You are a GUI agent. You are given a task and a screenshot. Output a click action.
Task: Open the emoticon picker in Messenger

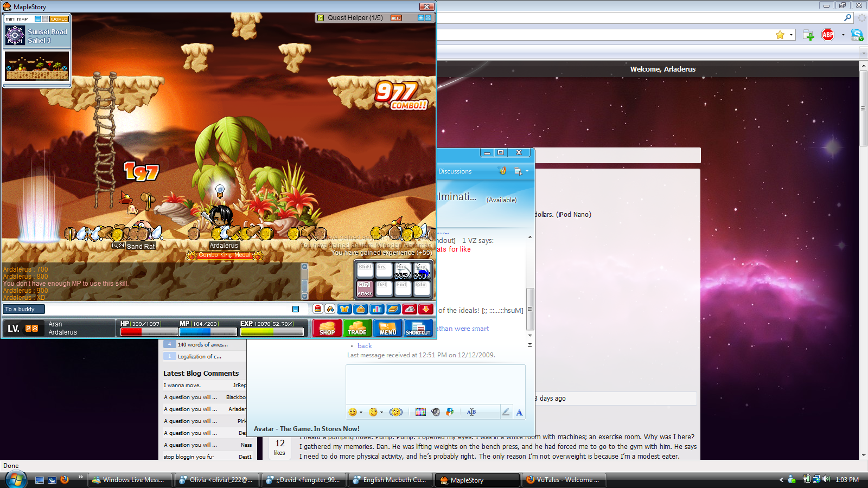pyautogui.click(x=353, y=412)
